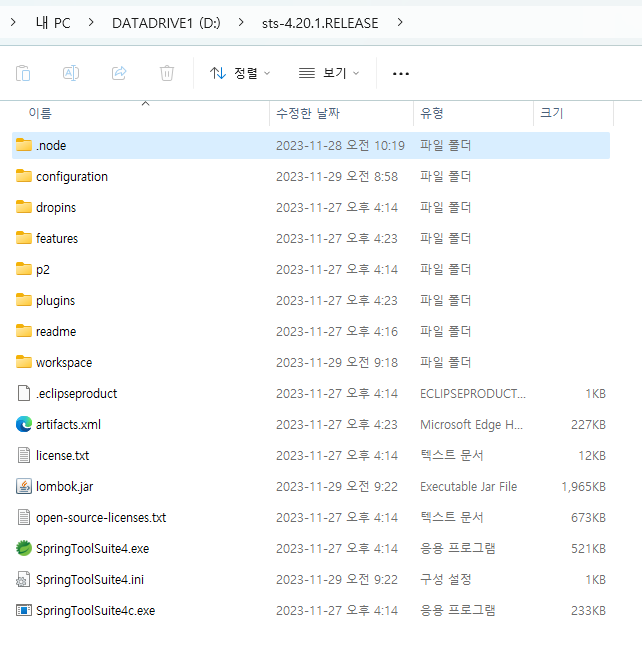Click the dropins folder name
Screen dimensions: 642x671
pos(56,208)
